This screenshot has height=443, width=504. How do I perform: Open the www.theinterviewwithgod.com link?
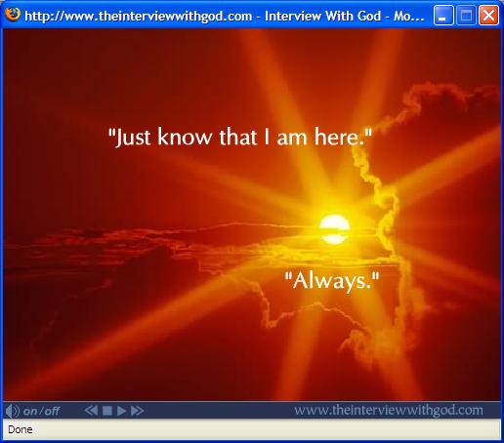(389, 410)
